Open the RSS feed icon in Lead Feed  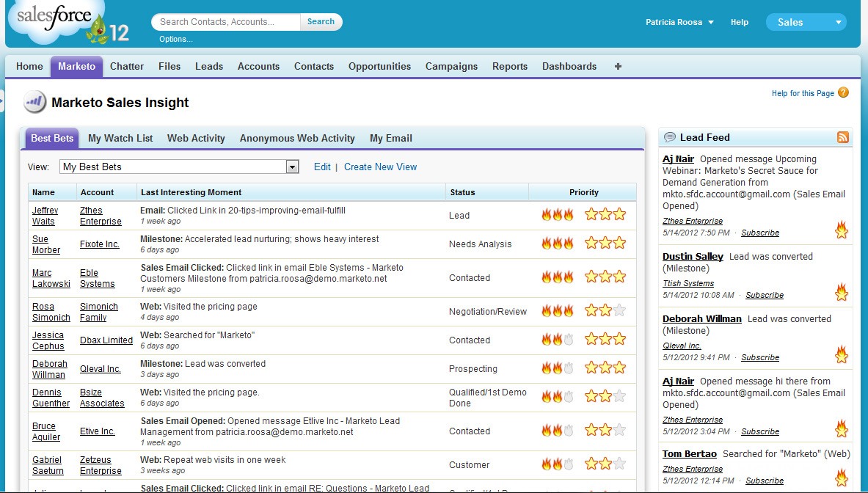click(x=842, y=137)
